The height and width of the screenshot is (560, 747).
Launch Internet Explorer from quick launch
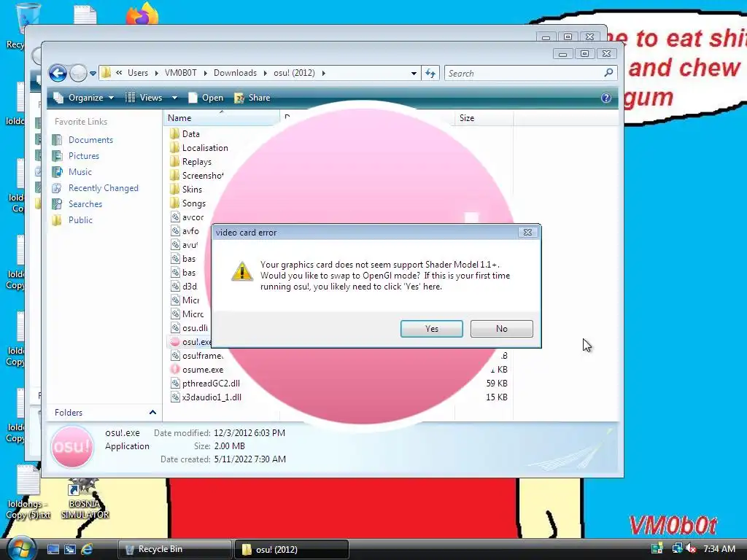click(87, 549)
